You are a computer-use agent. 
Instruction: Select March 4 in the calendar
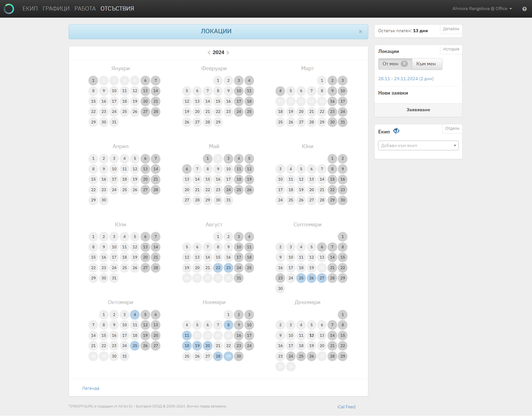280,91
